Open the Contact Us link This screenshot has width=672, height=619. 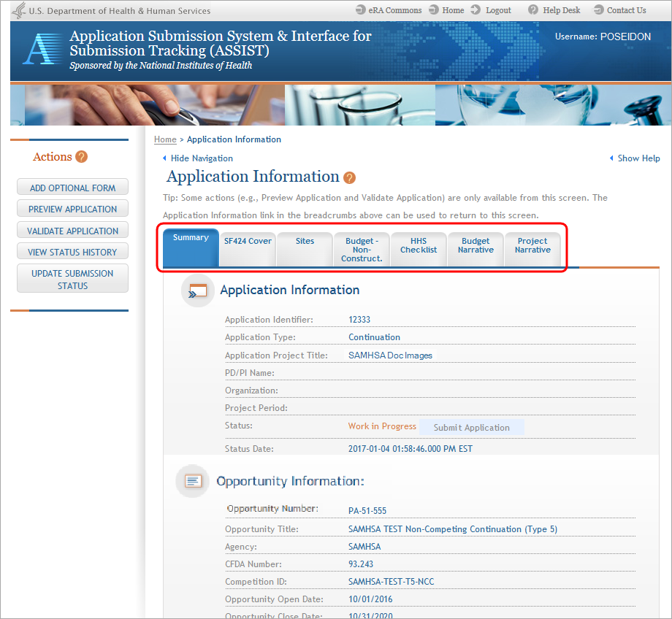click(626, 10)
